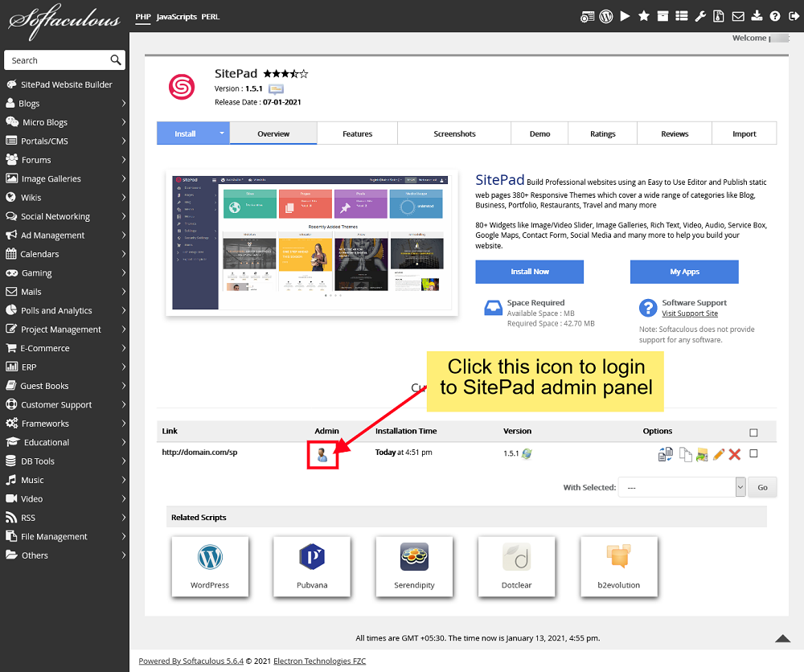Click the upgrade icon beside version 1.5.1

pyautogui.click(x=527, y=453)
